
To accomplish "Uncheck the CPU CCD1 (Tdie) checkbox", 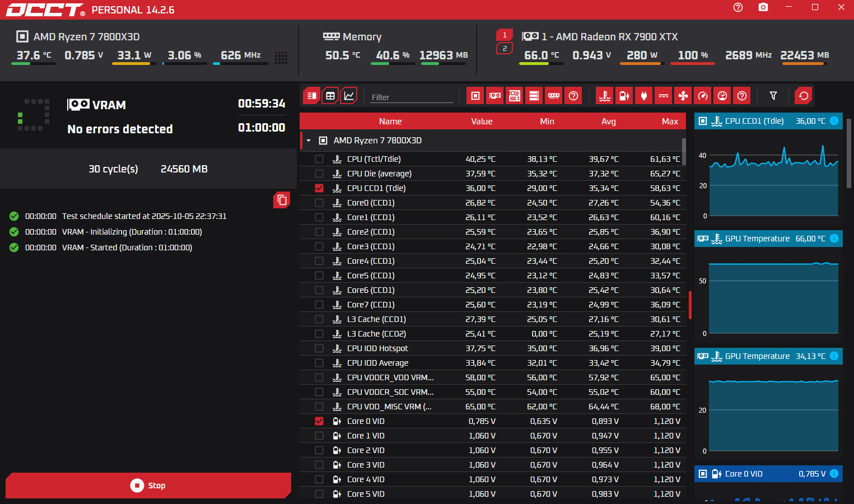I will pyautogui.click(x=319, y=188).
